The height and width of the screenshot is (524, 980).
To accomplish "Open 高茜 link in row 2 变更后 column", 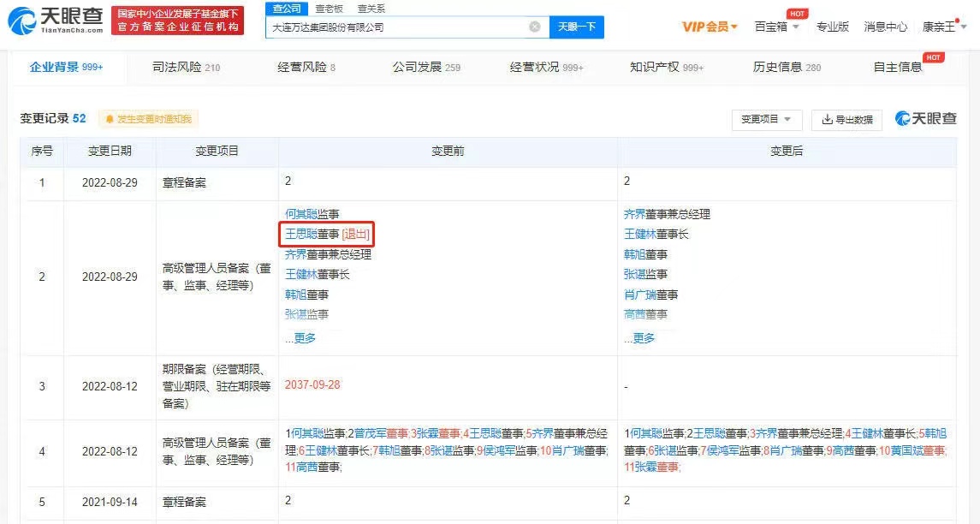I will 634,314.
